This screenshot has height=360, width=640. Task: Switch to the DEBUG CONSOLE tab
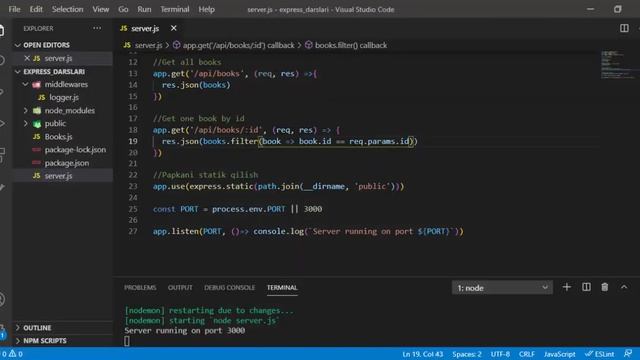pyautogui.click(x=229, y=287)
